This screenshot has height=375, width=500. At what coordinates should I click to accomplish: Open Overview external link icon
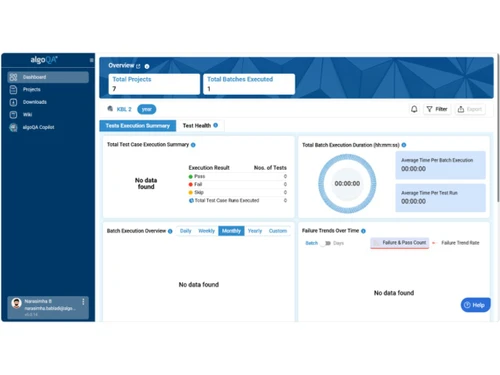coord(138,66)
